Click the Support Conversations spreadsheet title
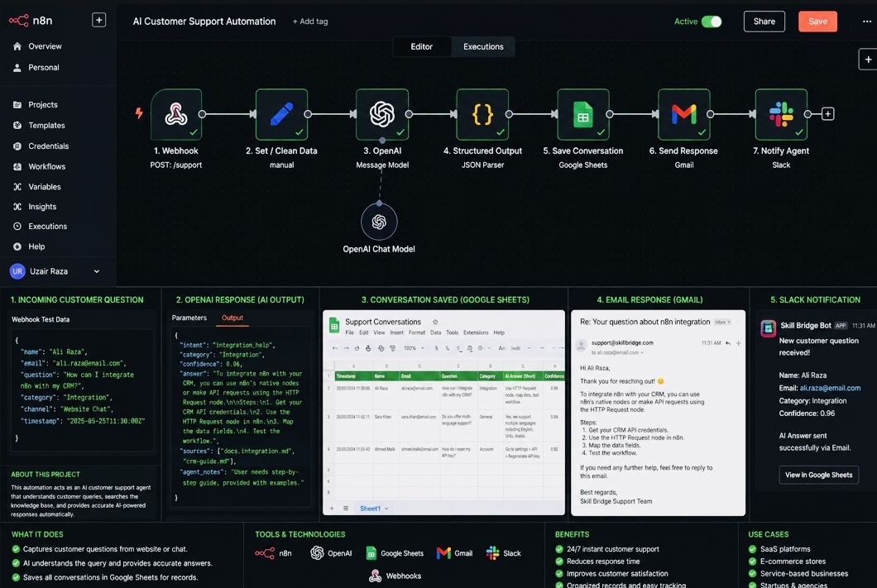This screenshot has width=877, height=588. click(x=383, y=322)
